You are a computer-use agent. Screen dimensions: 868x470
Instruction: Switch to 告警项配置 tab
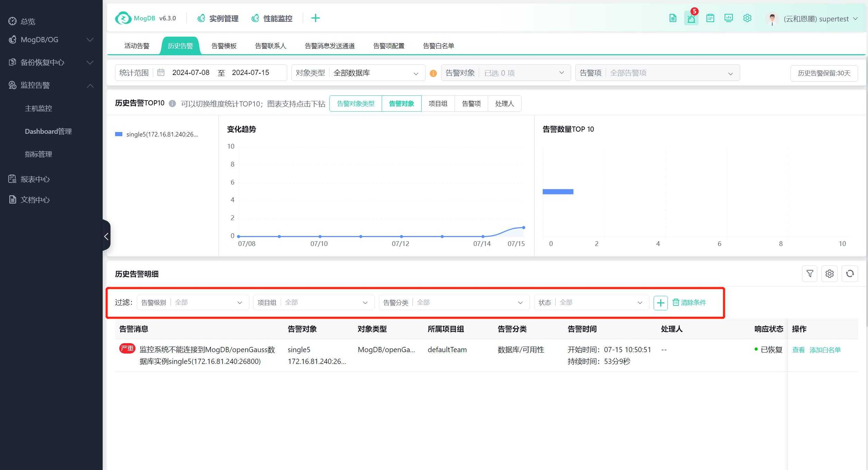(x=389, y=46)
